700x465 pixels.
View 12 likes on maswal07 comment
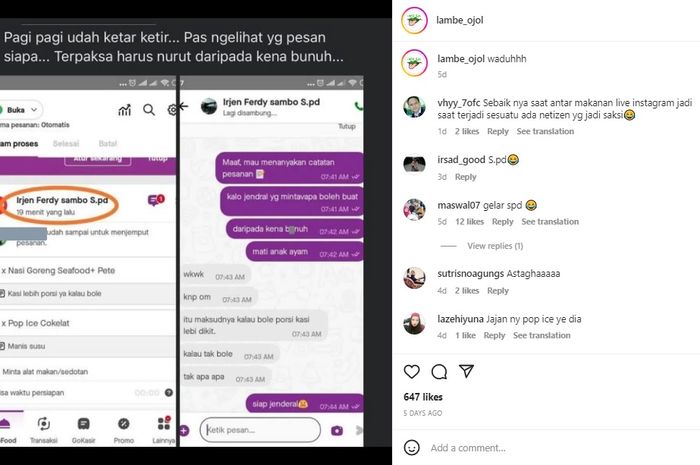pyautogui.click(x=469, y=221)
